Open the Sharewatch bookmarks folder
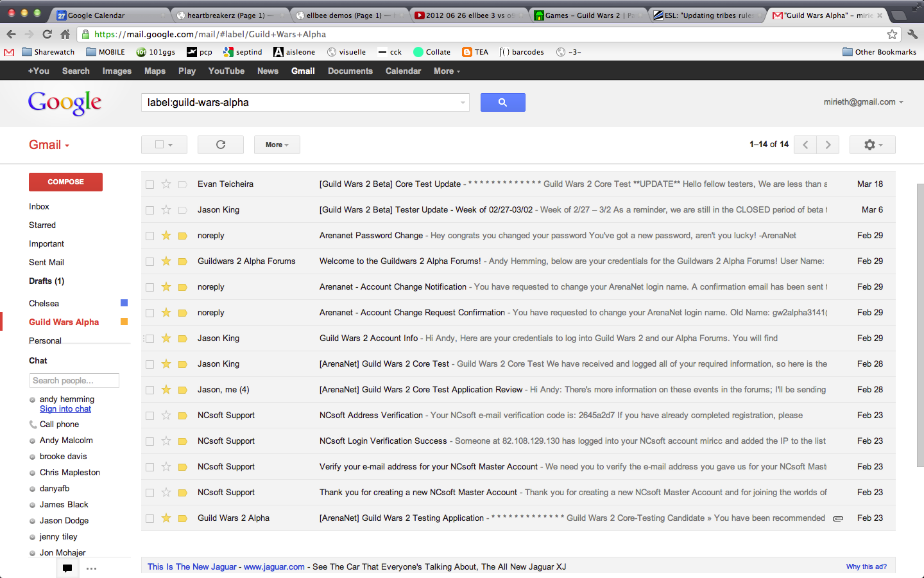Image resolution: width=924 pixels, height=578 pixels. 48,52
